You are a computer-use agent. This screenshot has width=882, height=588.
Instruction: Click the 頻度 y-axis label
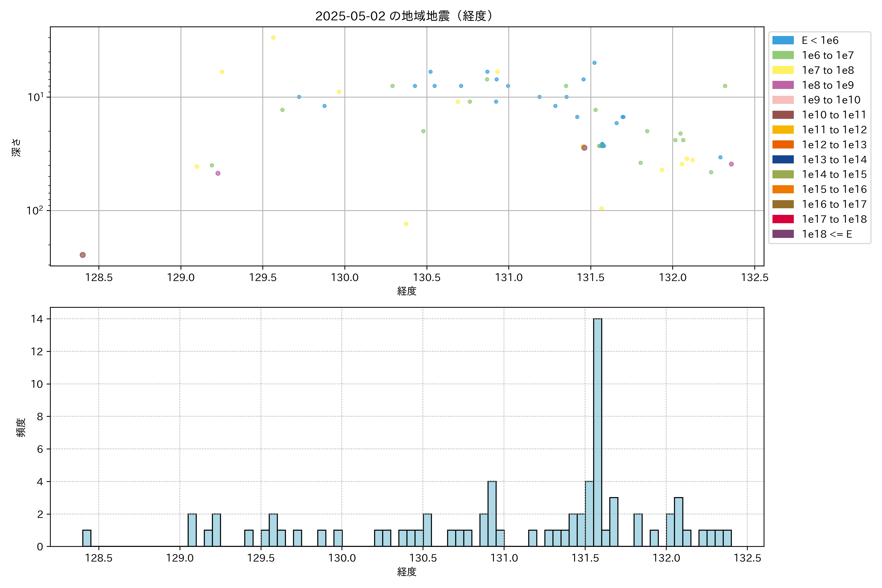coord(21,427)
